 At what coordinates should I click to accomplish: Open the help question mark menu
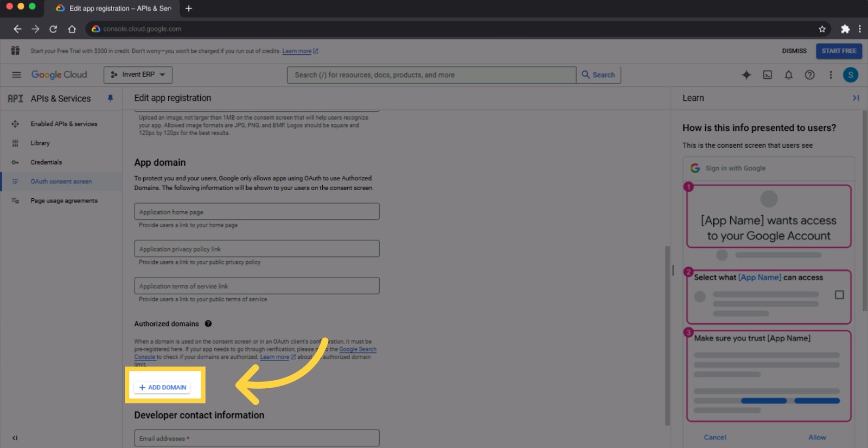809,75
